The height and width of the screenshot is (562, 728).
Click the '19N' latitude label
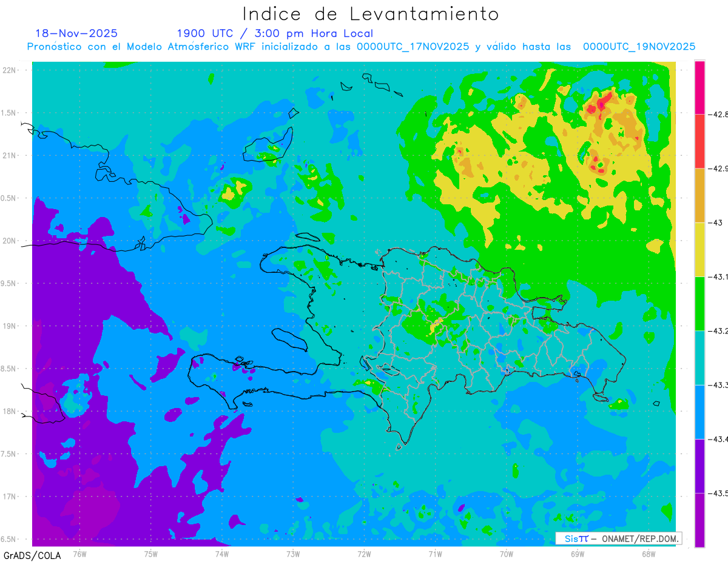(x=10, y=326)
